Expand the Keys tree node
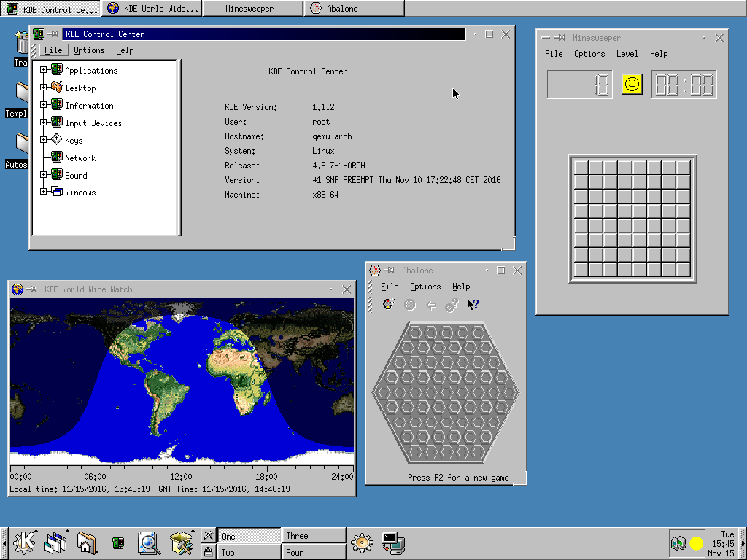This screenshot has width=747, height=560. click(43, 139)
